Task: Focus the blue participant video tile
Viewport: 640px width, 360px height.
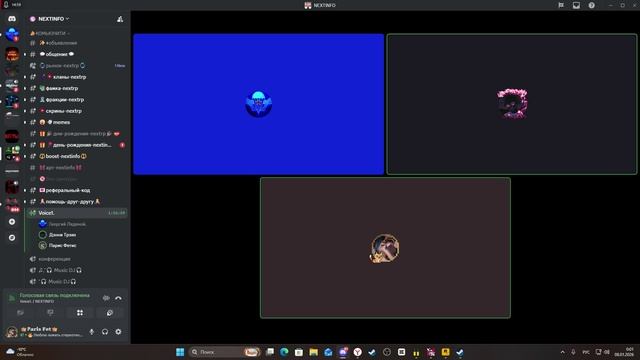Action: [259, 104]
